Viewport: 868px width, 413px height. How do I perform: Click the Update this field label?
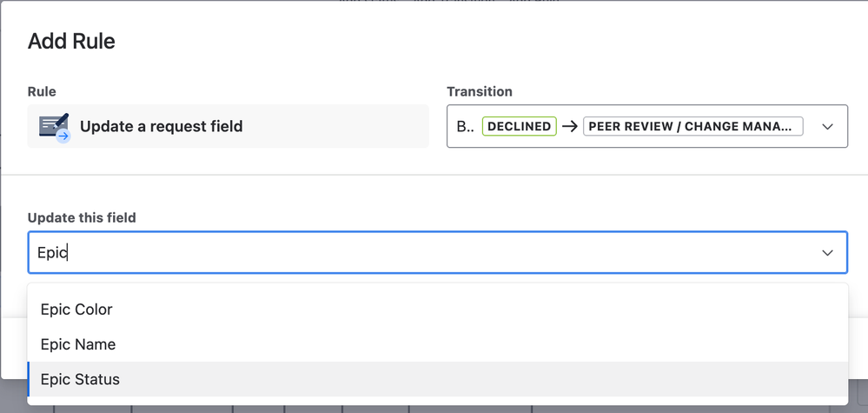[x=82, y=217]
